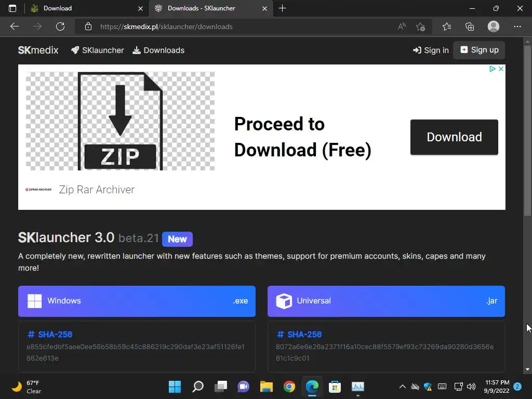View site security lock information
The width and height of the screenshot is (532, 399).
pos(88,26)
